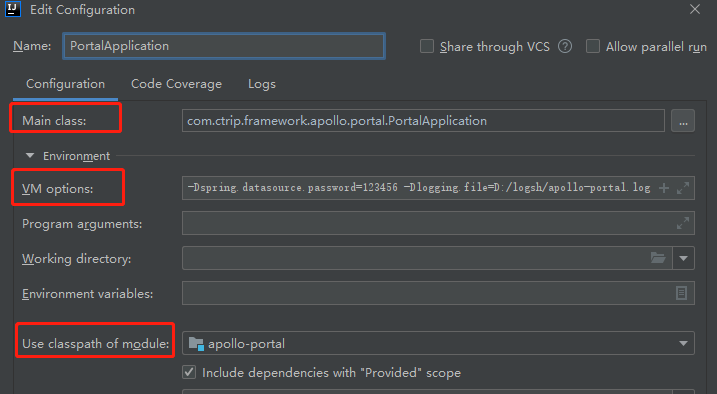Select the Configuration tab
717x394 pixels.
click(65, 84)
